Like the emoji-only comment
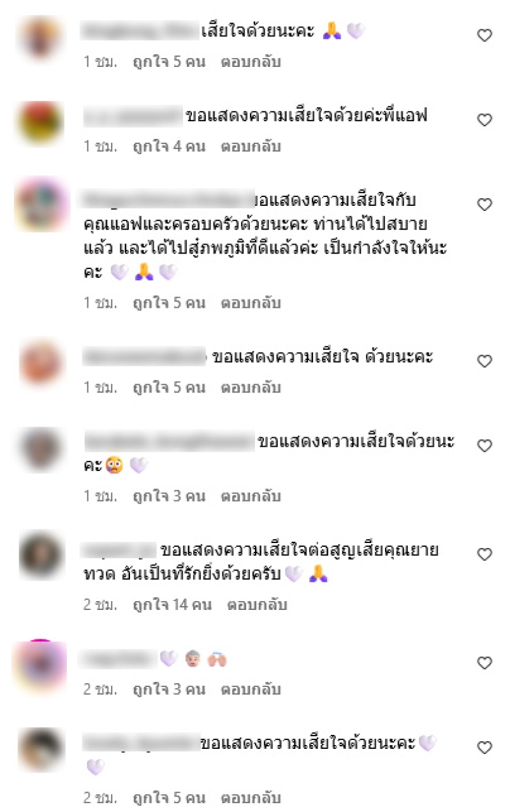This screenshot has height=812, width=510. [x=485, y=663]
